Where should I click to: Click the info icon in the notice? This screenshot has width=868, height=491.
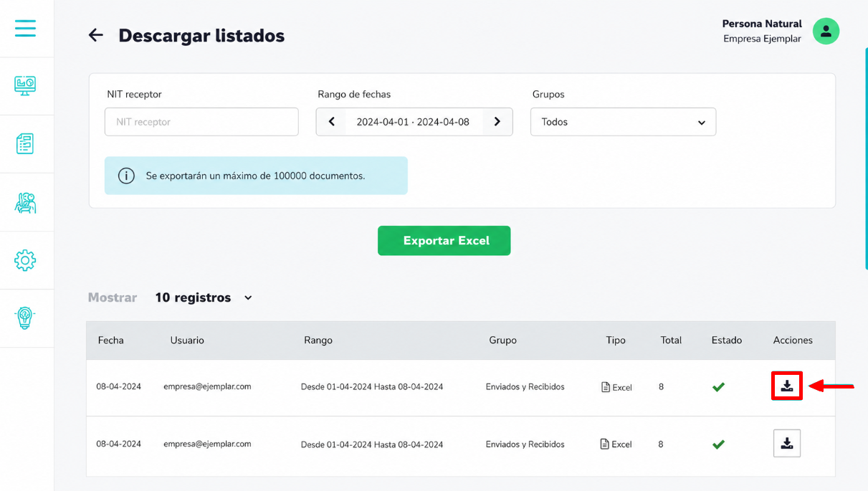point(126,176)
